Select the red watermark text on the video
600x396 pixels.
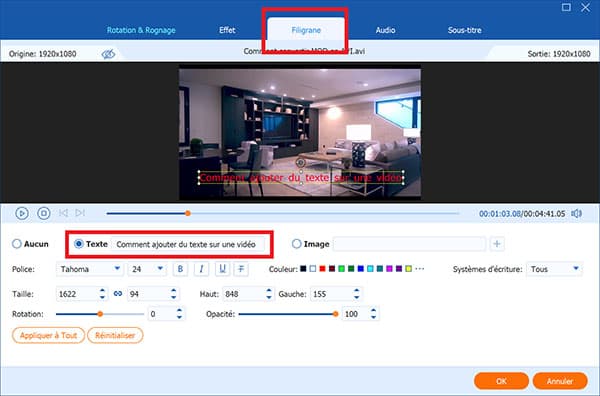pyautogui.click(x=301, y=178)
